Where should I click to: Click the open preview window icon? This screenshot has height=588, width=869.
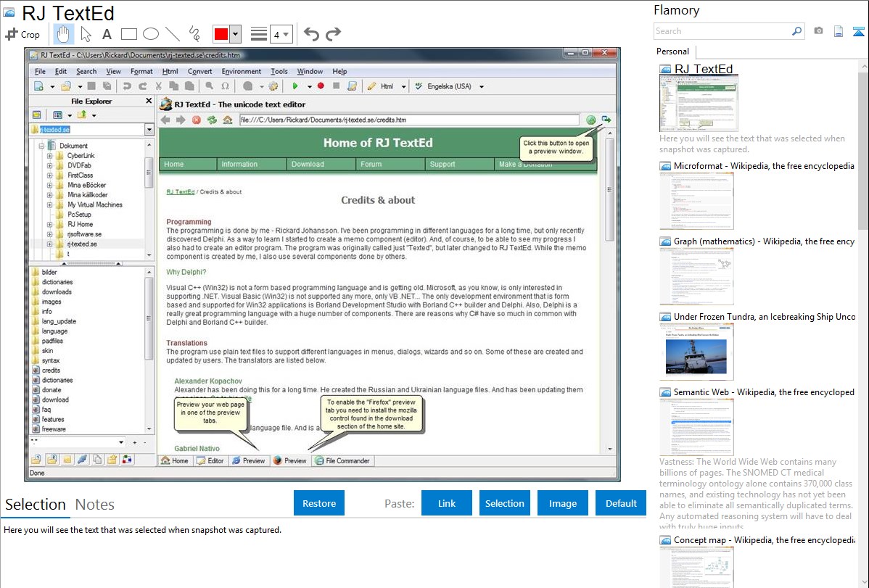tap(606, 119)
